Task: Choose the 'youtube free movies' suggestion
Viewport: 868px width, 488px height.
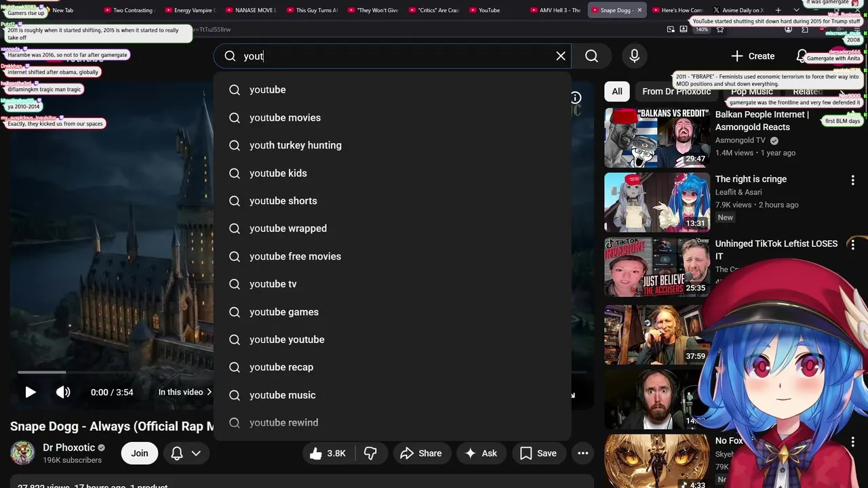Action: [392, 256]
